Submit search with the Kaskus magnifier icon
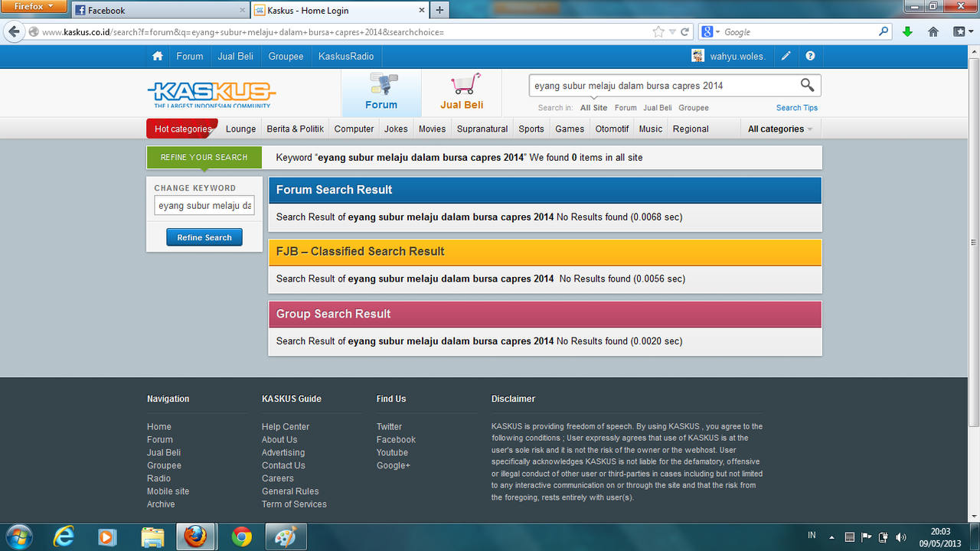This screenshot has width=980, height=551. [807, 85]
